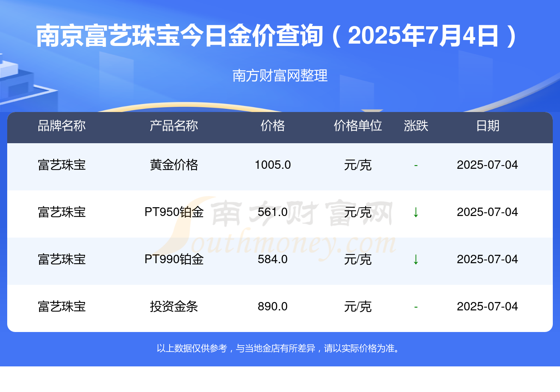Click 元/克 in the 黄金价格 row
The image size is (560, 392).
358,165
